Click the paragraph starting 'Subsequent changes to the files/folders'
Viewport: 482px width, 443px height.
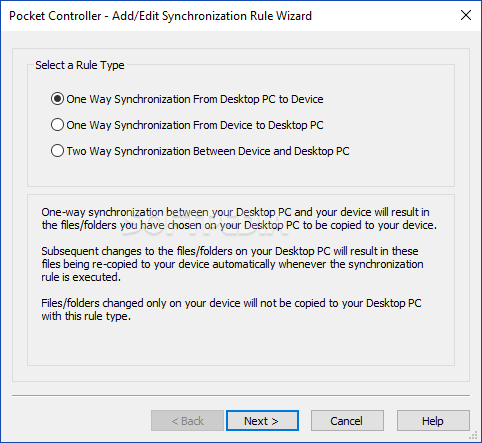[x=232, y=264]
